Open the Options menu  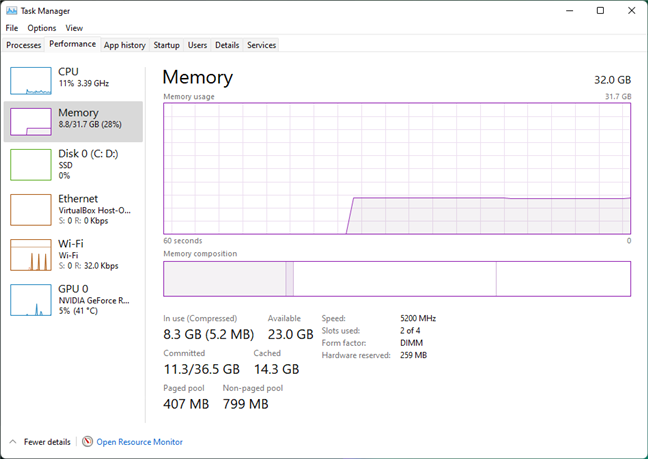[42, 28]
